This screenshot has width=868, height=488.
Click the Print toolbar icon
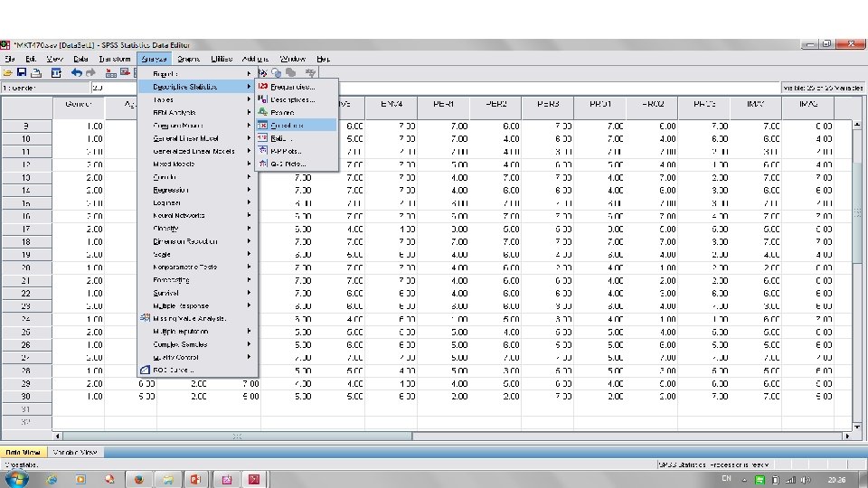(x=36, y=72)
